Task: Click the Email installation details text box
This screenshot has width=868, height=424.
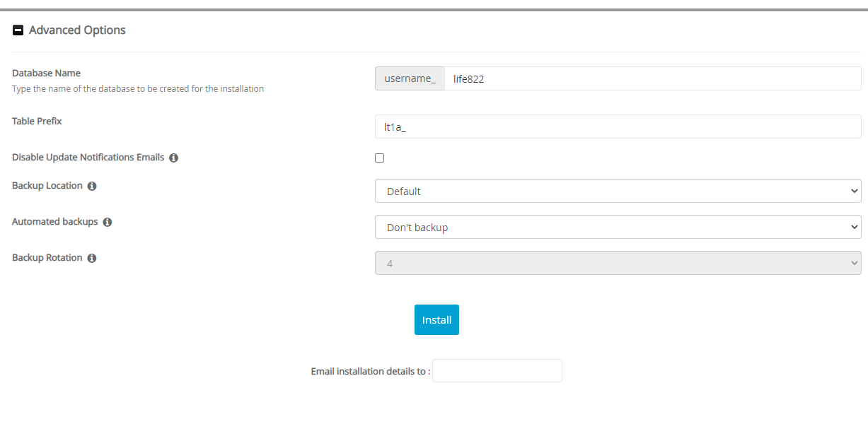Action: pyautogui.click(x=497, y=371)
